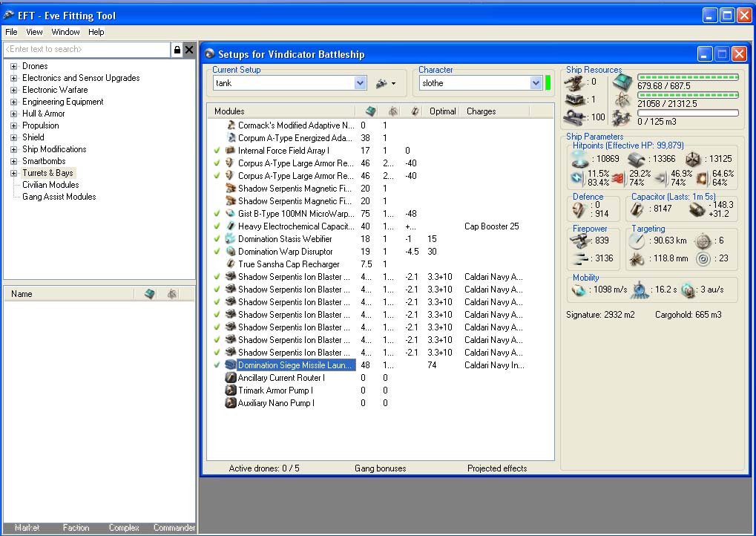Expand Electronics and Sensor Upgrades node
The width and height of the screenshot is (756, 536).
coord(13,78)
